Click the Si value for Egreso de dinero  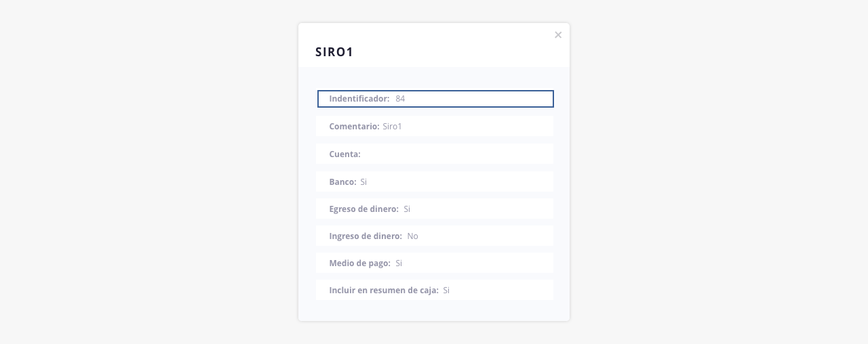tap(407, 209)
